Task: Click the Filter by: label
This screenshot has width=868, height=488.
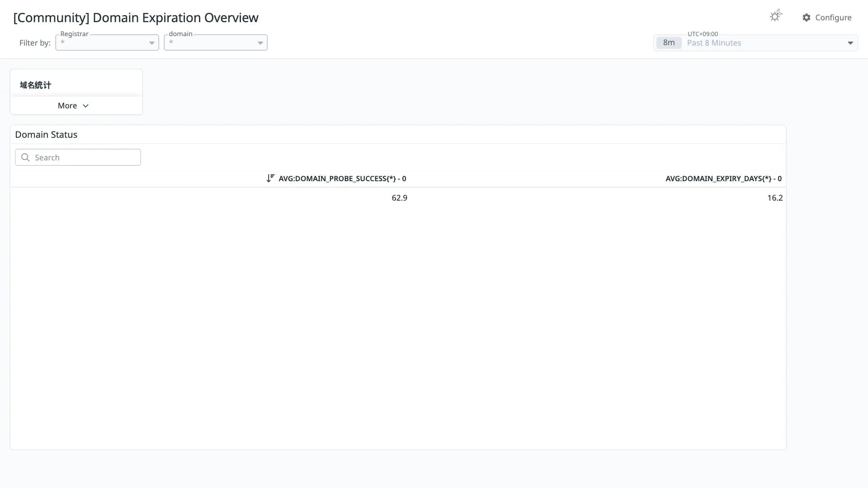Action: pyautogui.click(x=35, y=43)
